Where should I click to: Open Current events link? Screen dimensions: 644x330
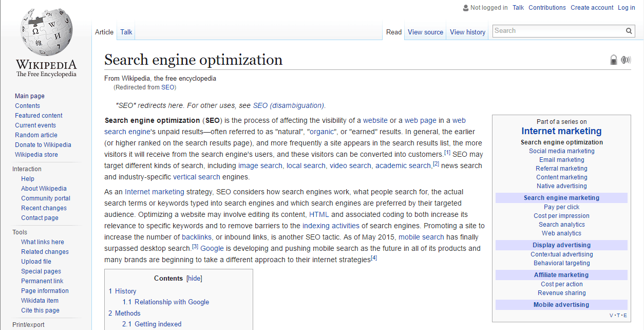point(35,125)
